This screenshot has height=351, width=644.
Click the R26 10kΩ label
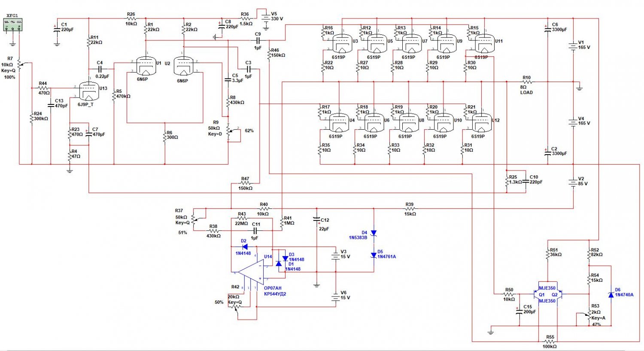click(x=131, y=19)
